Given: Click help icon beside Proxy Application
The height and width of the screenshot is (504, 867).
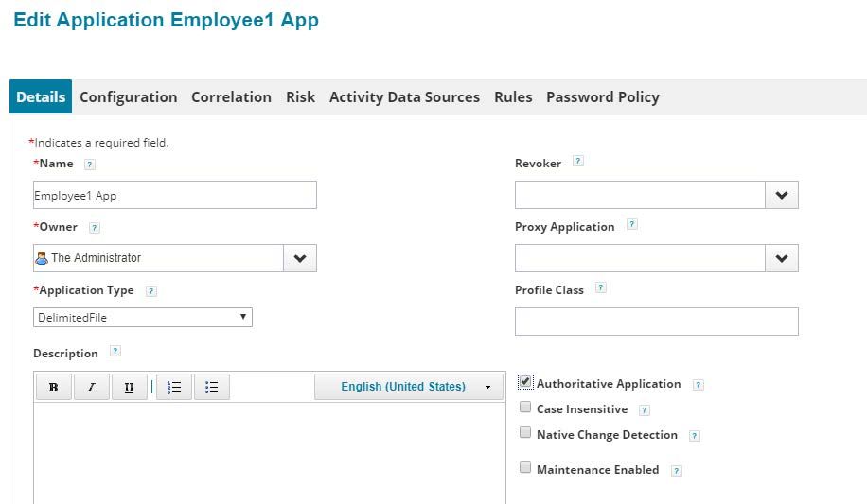Looking at the screenshot, I should [x=632, y=225].
